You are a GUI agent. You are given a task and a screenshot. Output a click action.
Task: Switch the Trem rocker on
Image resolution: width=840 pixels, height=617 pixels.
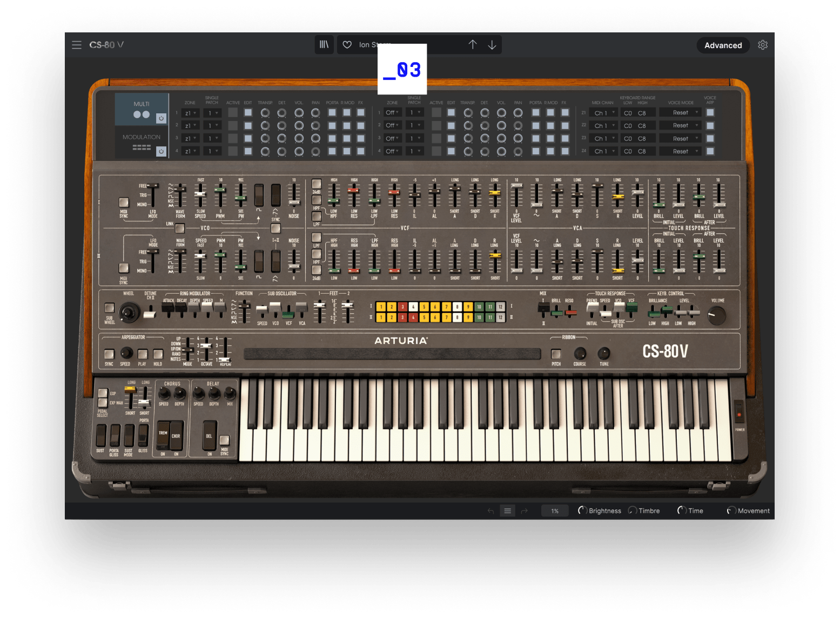coord(163,435)
